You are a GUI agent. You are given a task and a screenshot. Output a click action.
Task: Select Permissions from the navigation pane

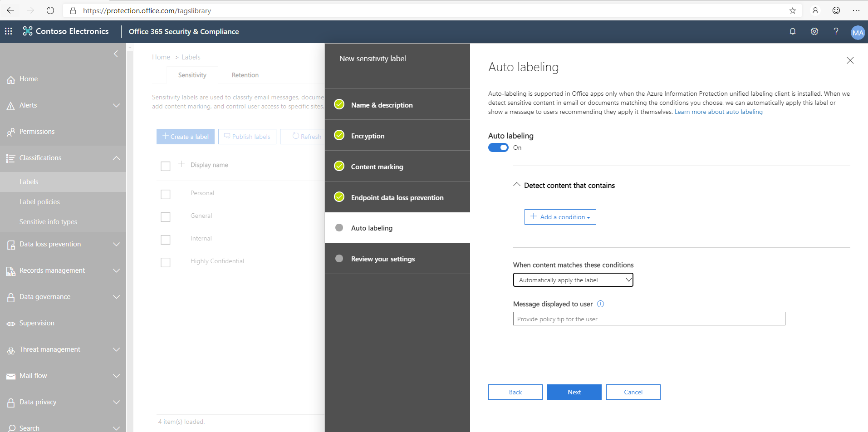click(x=37, y=131)
